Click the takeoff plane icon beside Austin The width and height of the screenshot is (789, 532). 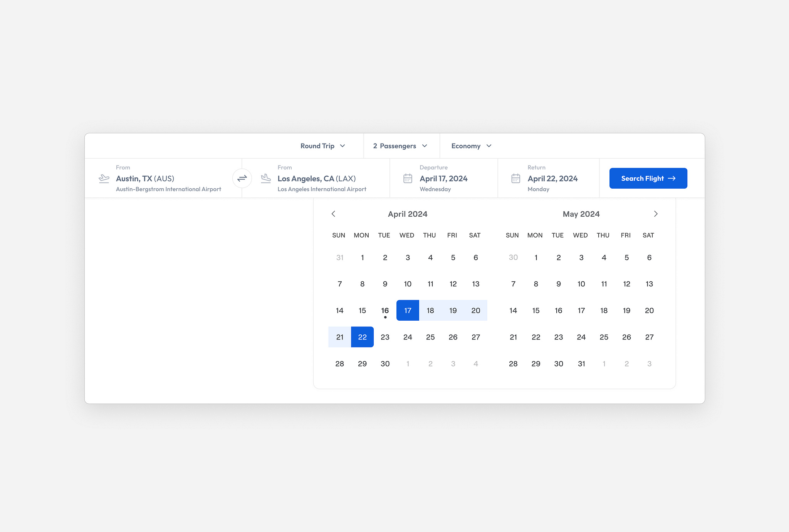(x=104, y=178)
